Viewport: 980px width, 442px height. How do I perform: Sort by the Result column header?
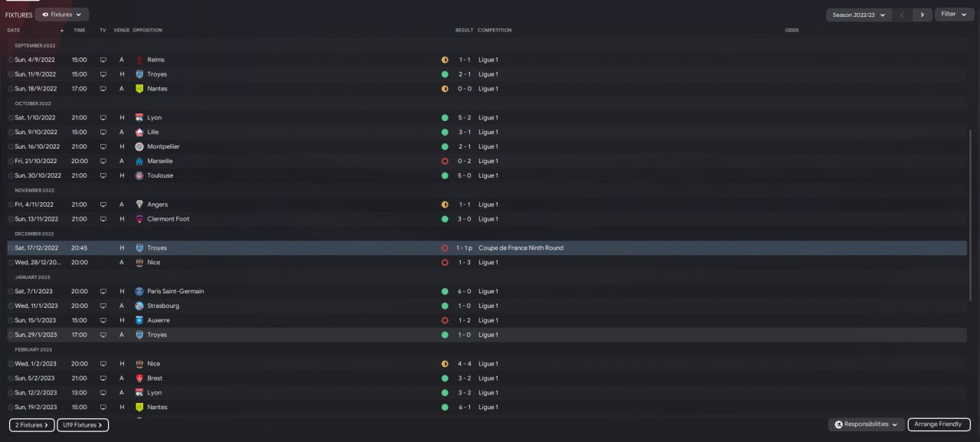point(464,31)
